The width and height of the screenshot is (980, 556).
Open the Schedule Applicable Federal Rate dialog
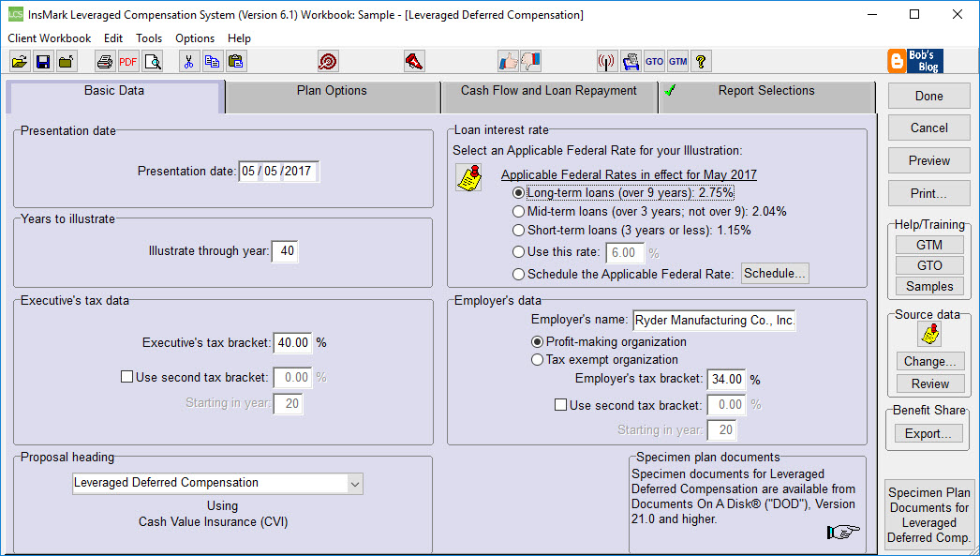pos(775,273)
